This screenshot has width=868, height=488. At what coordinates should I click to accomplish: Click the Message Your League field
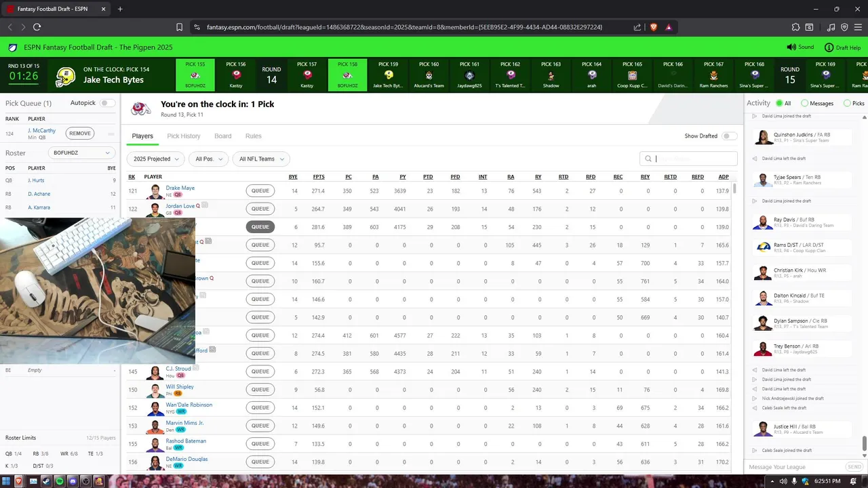(794, 467)
